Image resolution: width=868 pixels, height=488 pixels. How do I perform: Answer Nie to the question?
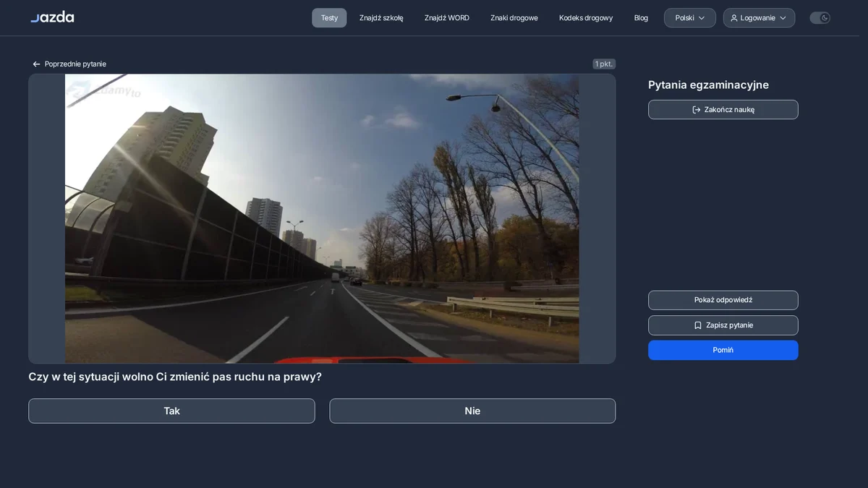click(x=472, y=411)
